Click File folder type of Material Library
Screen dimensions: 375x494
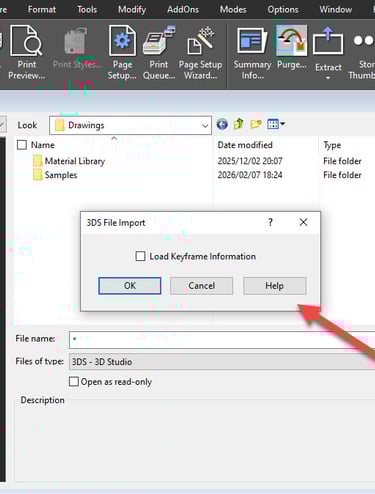pyautogui.click(x=342, y=161)
